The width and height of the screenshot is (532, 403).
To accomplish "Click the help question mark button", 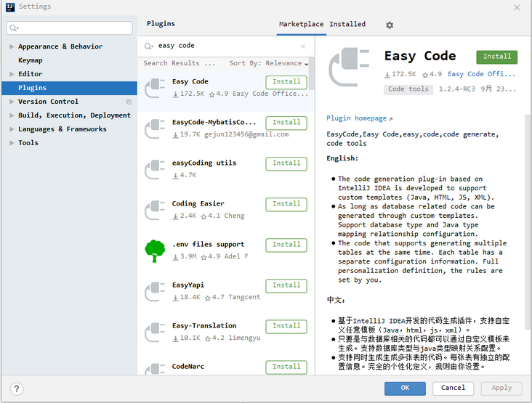I will (17, 388).
